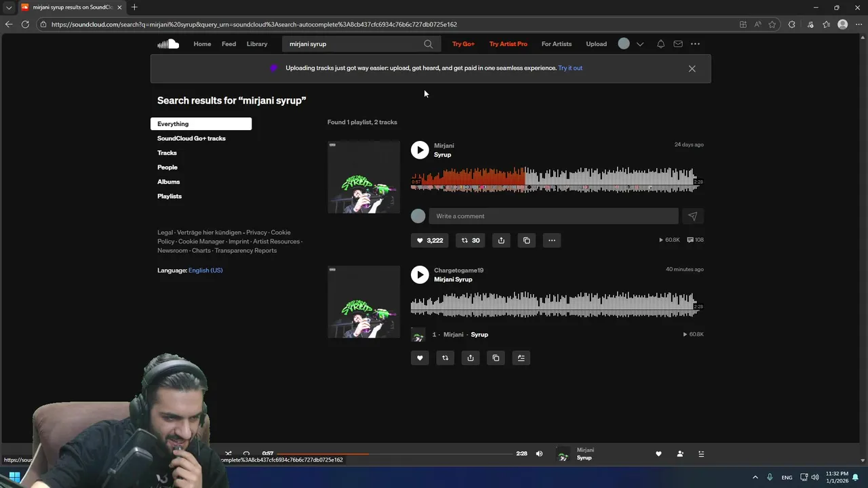
Task: Toggle shuffle in the bottom player
Action: (x=228, y=453)
